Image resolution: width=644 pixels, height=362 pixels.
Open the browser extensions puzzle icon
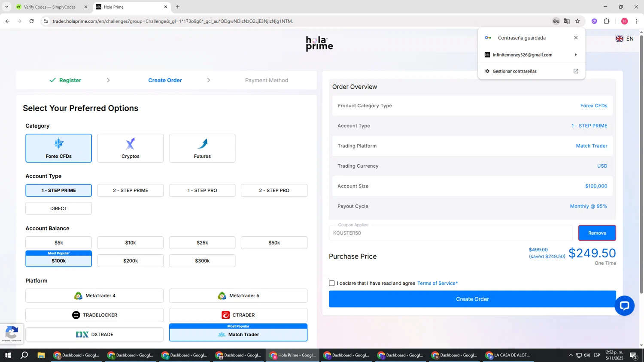(607, 21)
